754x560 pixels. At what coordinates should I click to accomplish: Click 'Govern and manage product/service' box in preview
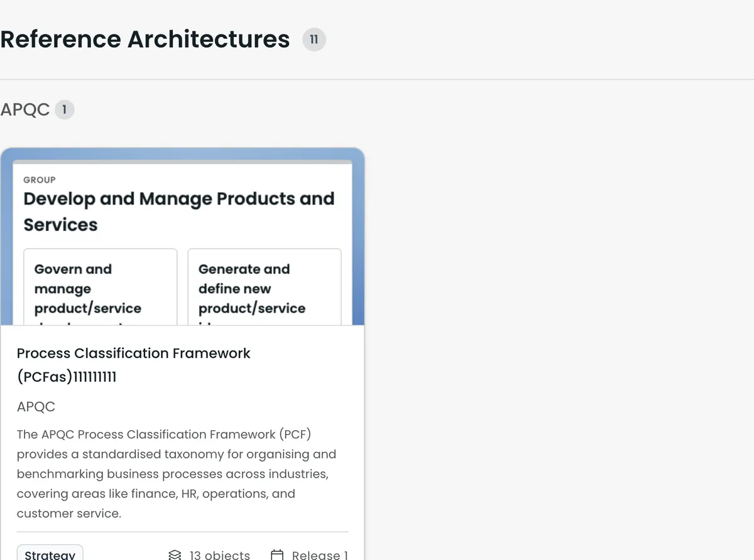coord(101,287)
